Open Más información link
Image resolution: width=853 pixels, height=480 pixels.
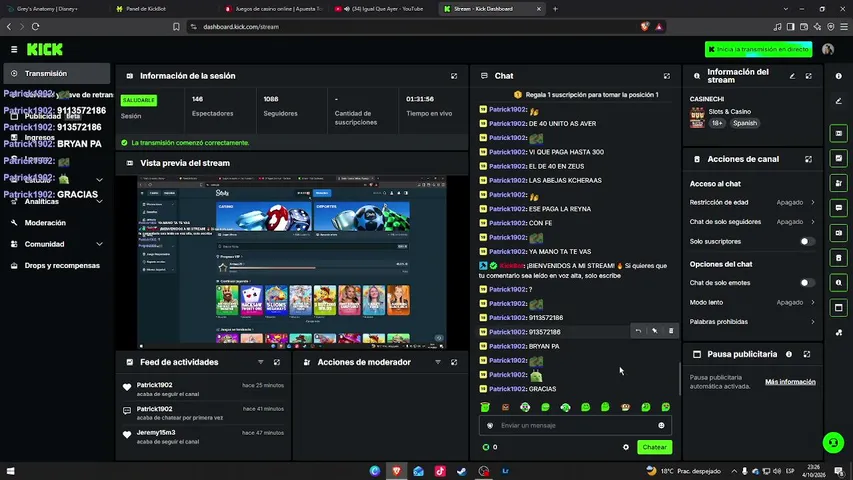click(790, 382)
